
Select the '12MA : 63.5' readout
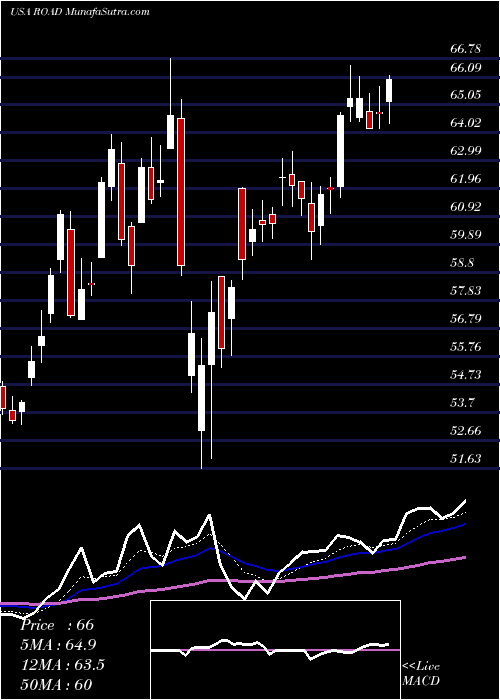62,665
